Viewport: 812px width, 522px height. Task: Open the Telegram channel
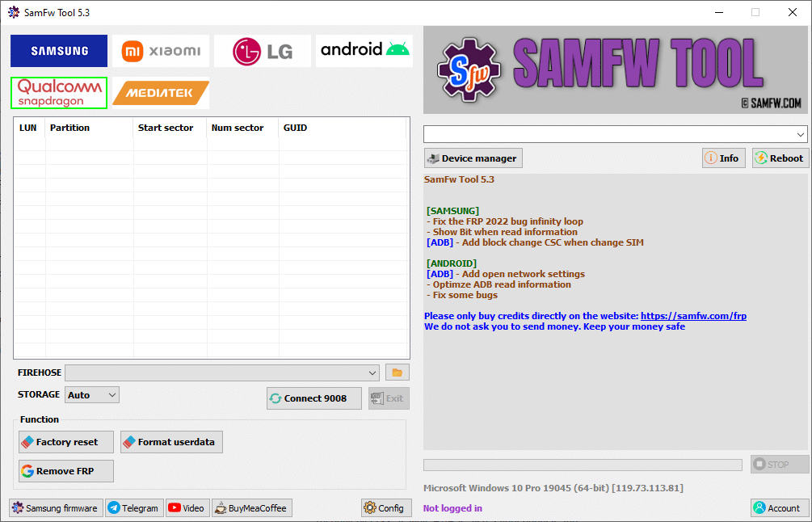[134, 507]
